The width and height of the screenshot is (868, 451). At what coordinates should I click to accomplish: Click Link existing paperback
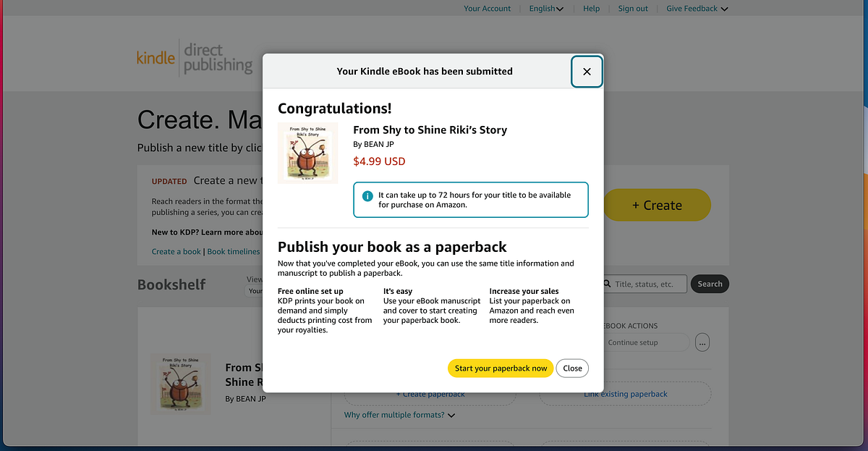coord(625,394)
